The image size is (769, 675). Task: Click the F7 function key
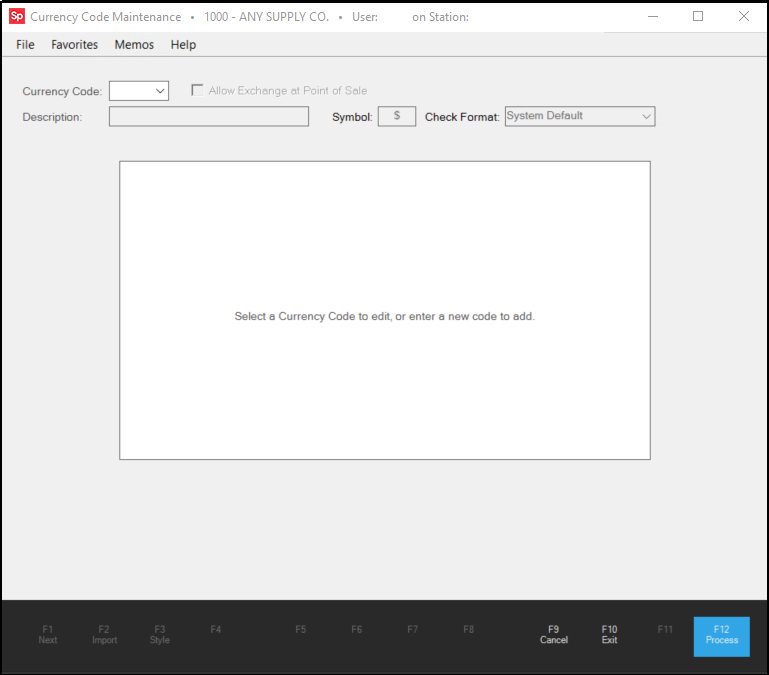pyautogui.click(x=412, y=629)
